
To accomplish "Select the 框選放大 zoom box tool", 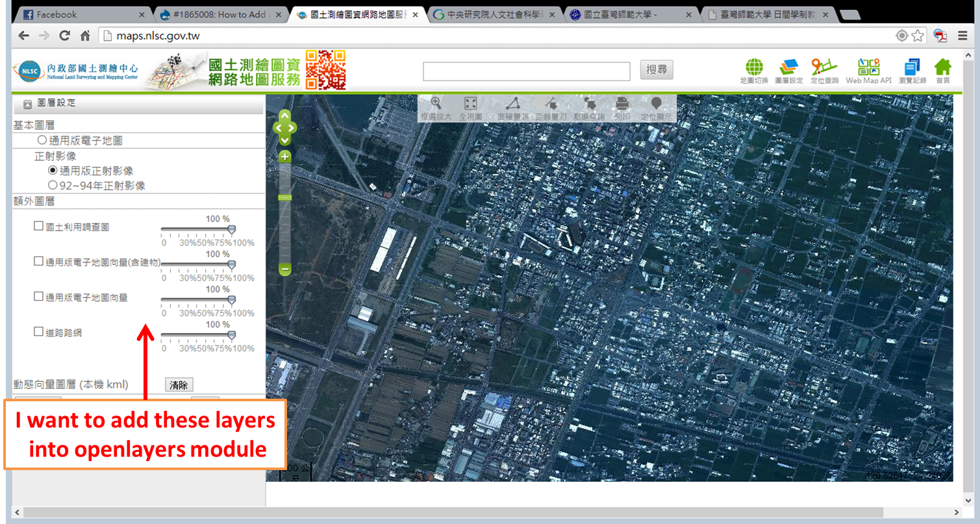I will pyautogui.click(x=436, y=108).
